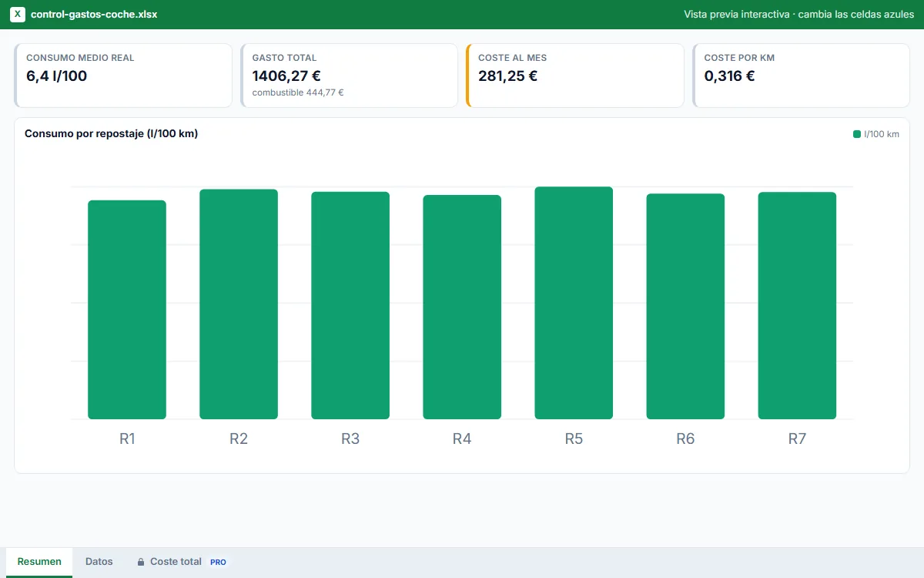Click the green l/100 km legend swatch

point(857,134)
